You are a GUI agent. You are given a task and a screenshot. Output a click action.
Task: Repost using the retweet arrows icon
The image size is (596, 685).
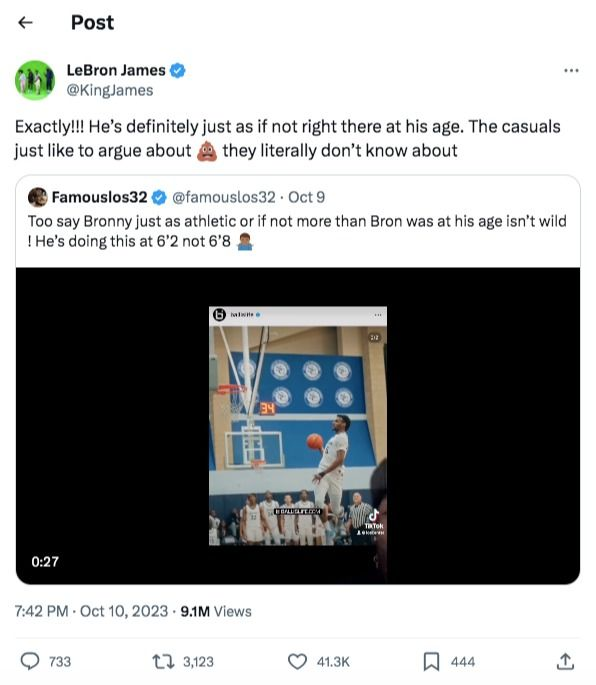pos(163,661)
